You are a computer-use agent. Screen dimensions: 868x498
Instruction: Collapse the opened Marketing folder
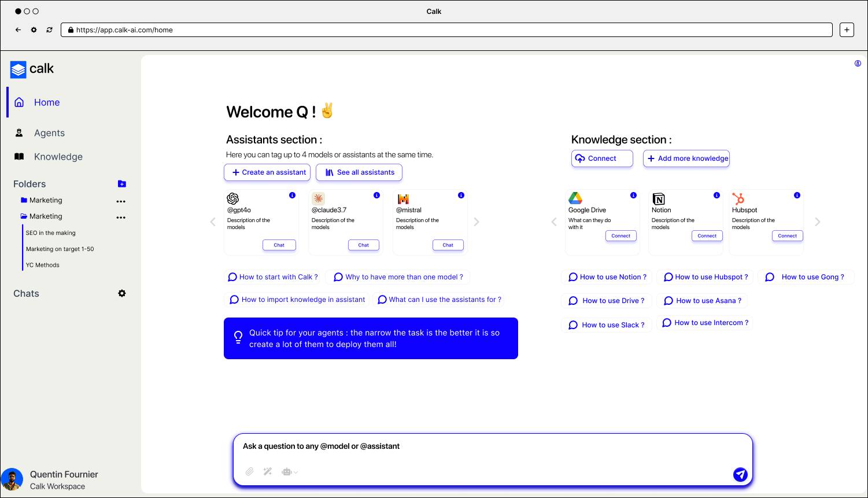(x=24, y=216)
